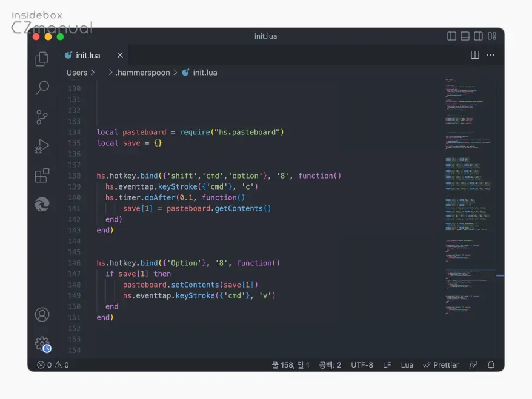This screenshot has width=532, height=399.
Task: Open the Customize Layout menu
Action: [491, 36]
